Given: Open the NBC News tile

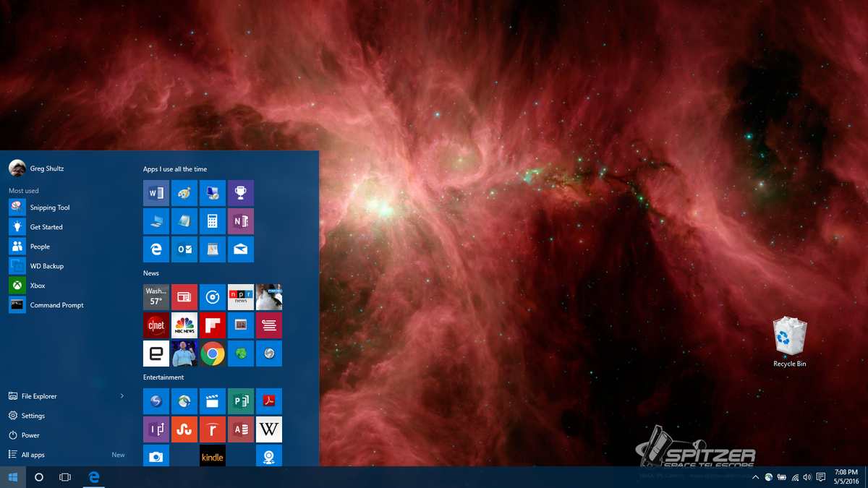Looking at the screenshot, I should click(184, 325).
